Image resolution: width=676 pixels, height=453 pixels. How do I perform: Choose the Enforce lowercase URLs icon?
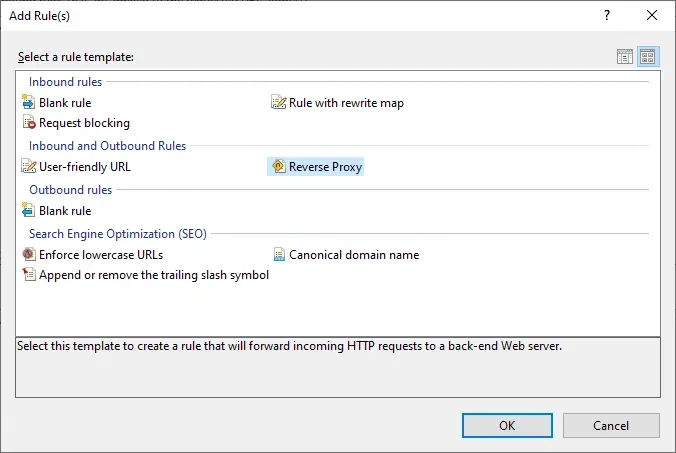(28, 255)
